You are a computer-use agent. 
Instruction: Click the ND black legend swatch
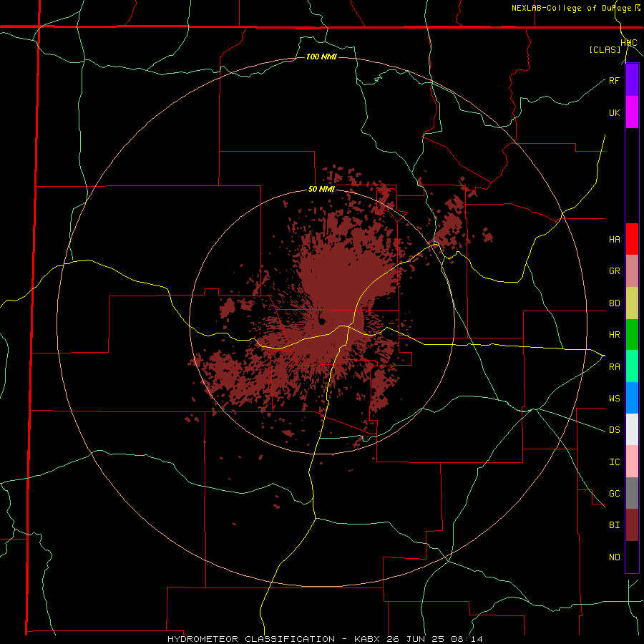632,557
